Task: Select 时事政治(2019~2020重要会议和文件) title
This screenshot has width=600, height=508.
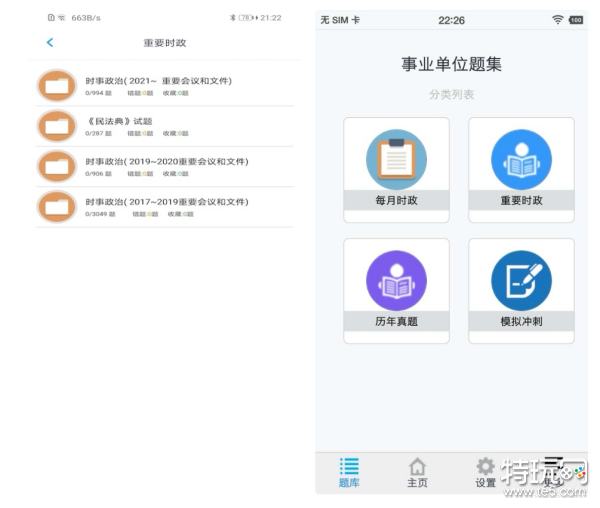Action: tap(166, 161)
